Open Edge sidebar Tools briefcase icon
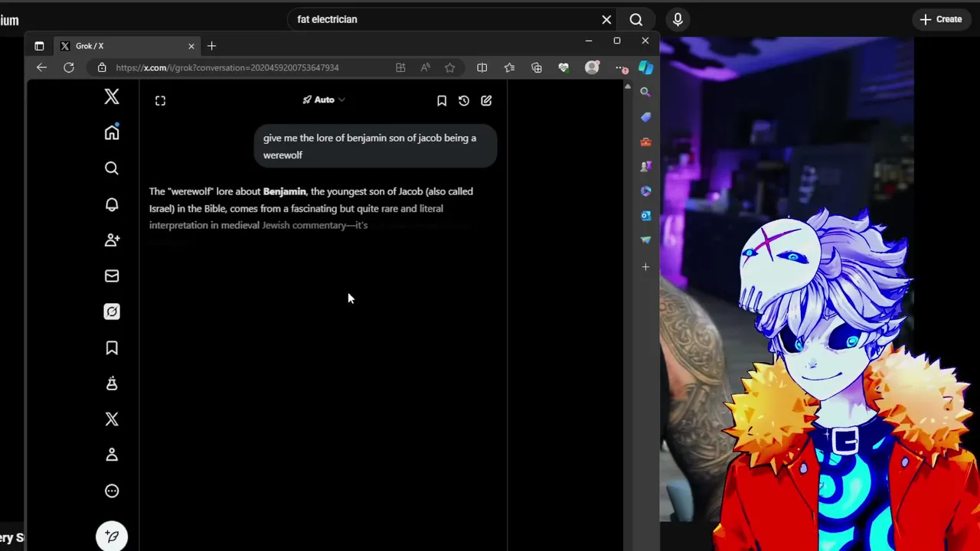The width and height of the screenshot is (980, 551). click(645, 142)
